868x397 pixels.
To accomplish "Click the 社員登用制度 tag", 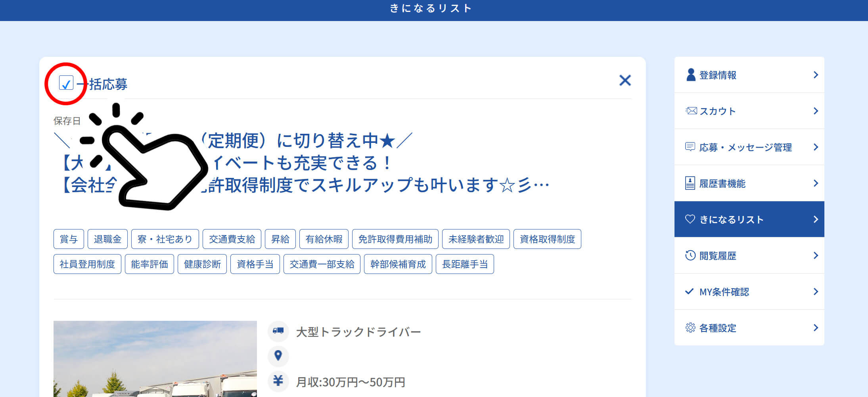I will pyautogui.click(x=87, y=264).
